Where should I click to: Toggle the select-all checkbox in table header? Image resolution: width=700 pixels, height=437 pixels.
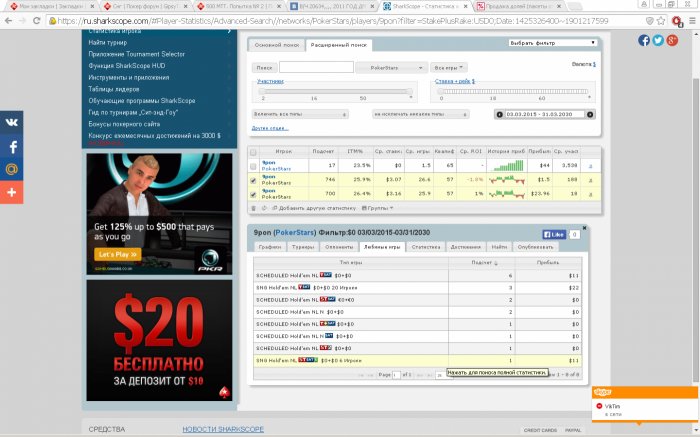(253, 152)
